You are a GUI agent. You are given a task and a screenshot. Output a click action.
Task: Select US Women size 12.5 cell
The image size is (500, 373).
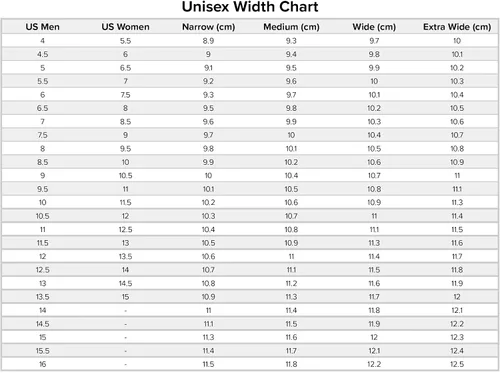click(125, 229)
